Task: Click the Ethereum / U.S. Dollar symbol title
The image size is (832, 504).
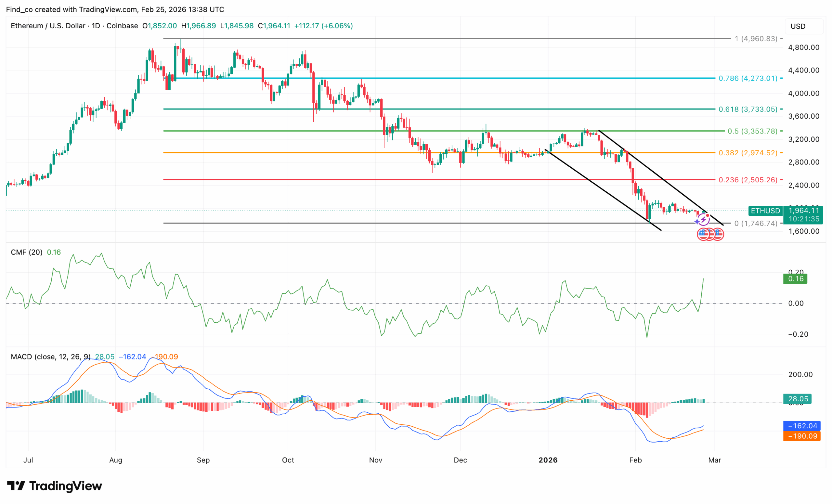Action: 48,26
